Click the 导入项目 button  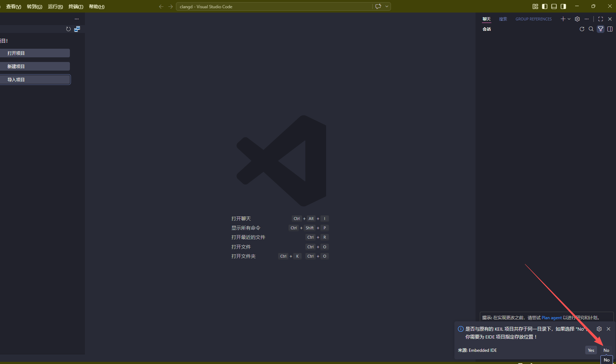35,80
